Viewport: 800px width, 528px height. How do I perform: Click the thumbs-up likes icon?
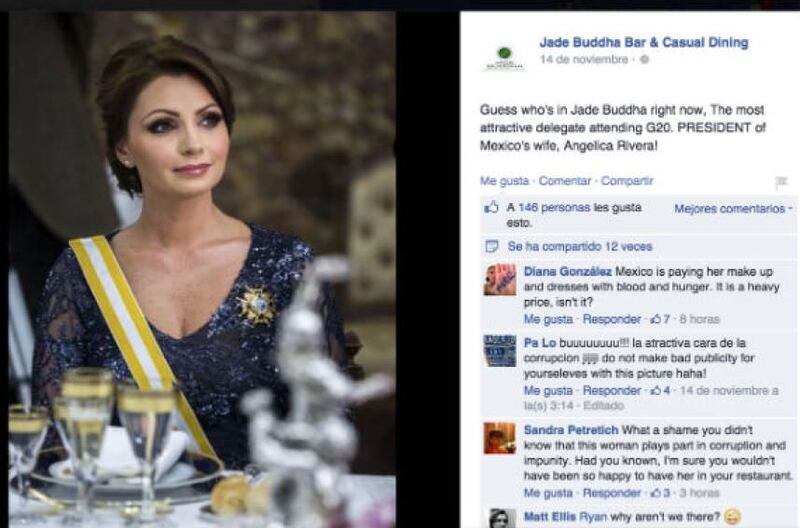click(491, 208)
